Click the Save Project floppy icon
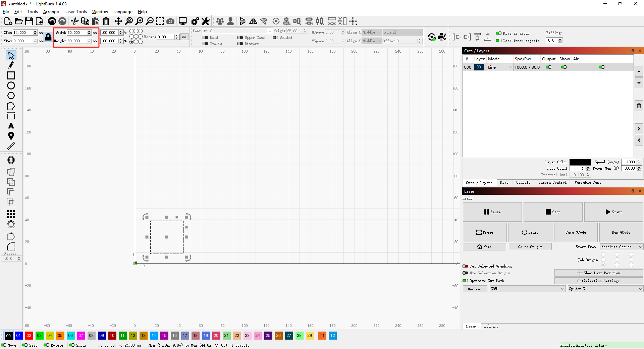The width and height of the screenshot is (644, 349). [x=29, y=21]
